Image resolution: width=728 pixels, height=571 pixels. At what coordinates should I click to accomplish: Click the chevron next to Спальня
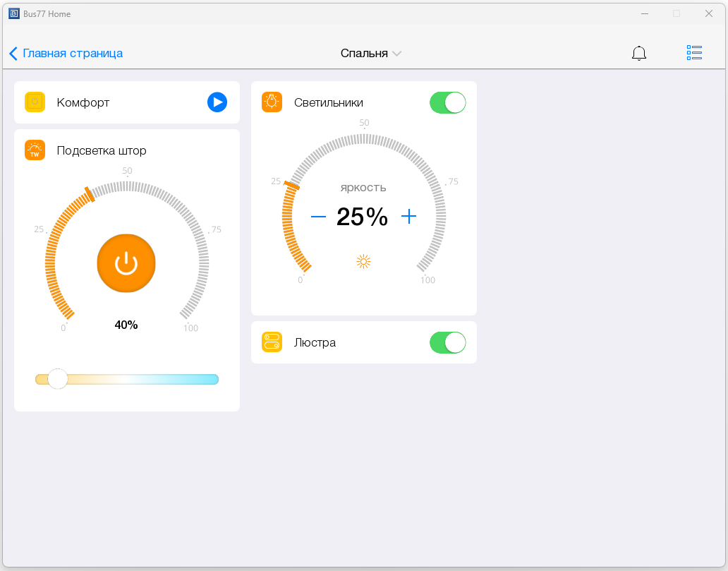point(396,54)
